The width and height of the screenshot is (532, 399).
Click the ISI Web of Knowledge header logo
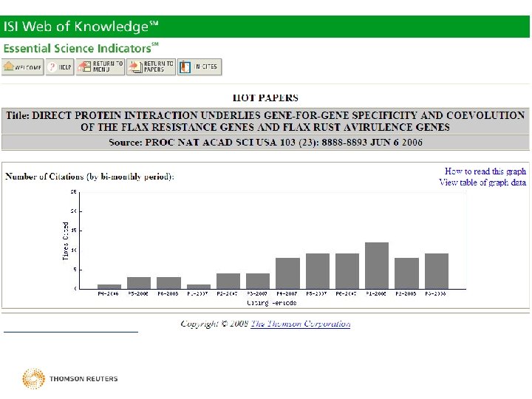(81, 26)
